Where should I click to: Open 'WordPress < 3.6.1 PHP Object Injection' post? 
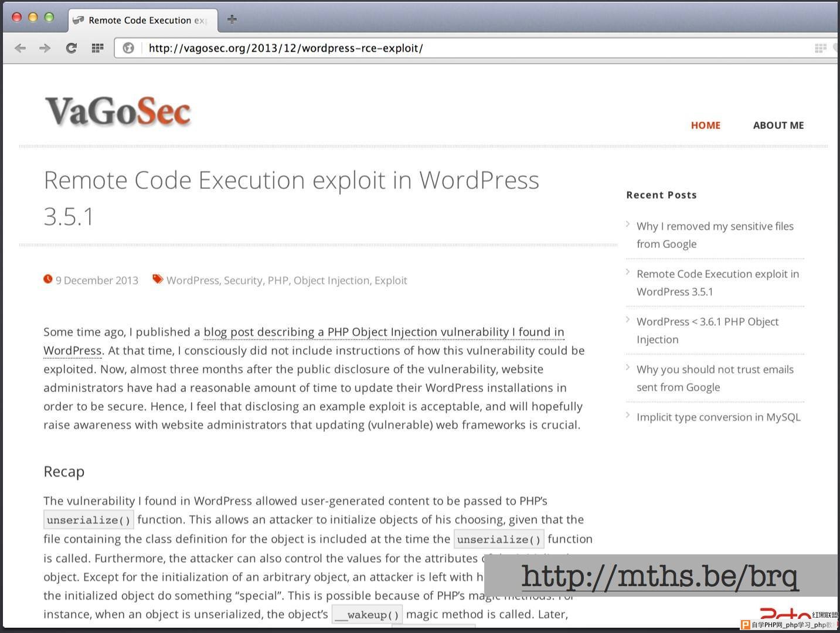tap(708, 331)
